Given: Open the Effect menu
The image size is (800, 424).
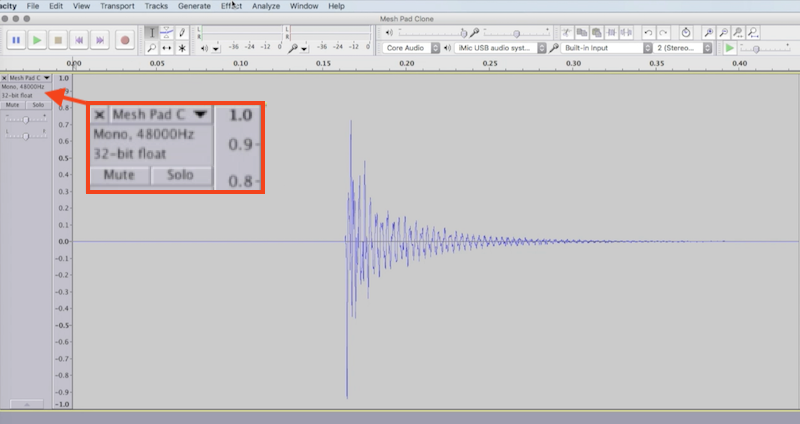Looking at the screenshot, I should [231, 6].
